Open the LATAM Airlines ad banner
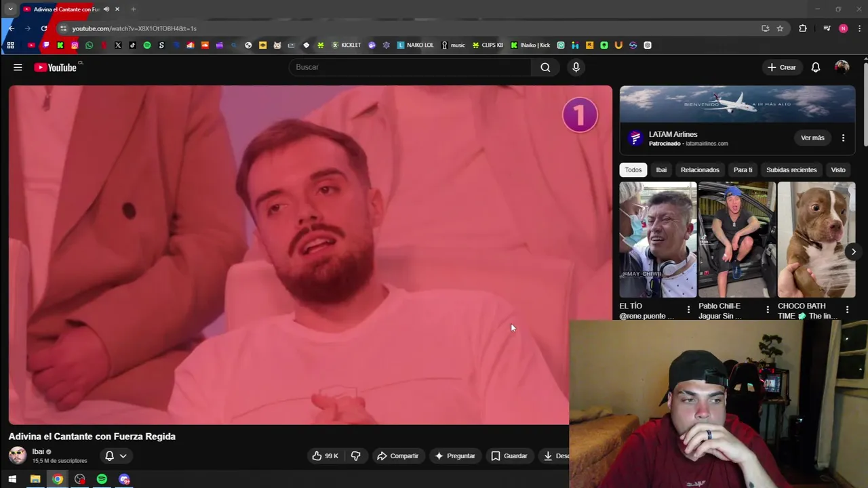This screenshot has width=868, height=488. coord(737,104)
